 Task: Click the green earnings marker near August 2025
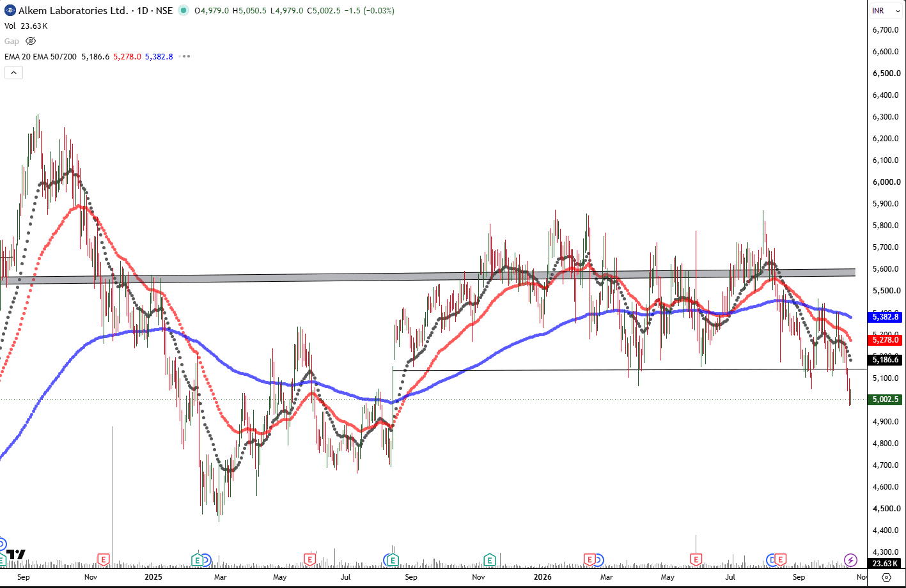tap(393, 560)
